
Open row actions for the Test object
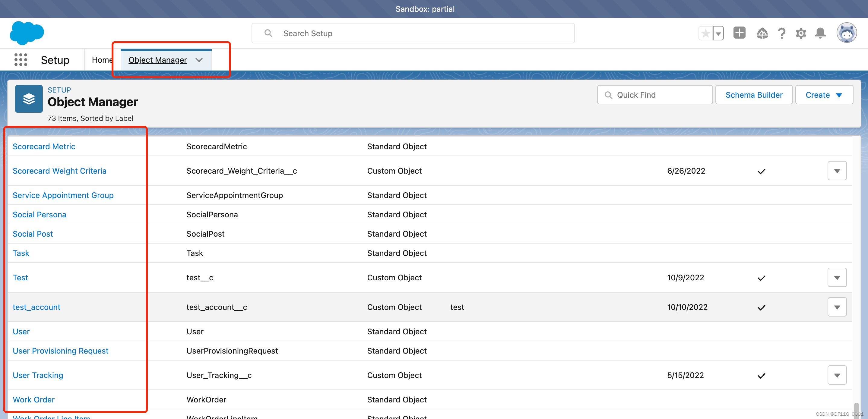837,277
